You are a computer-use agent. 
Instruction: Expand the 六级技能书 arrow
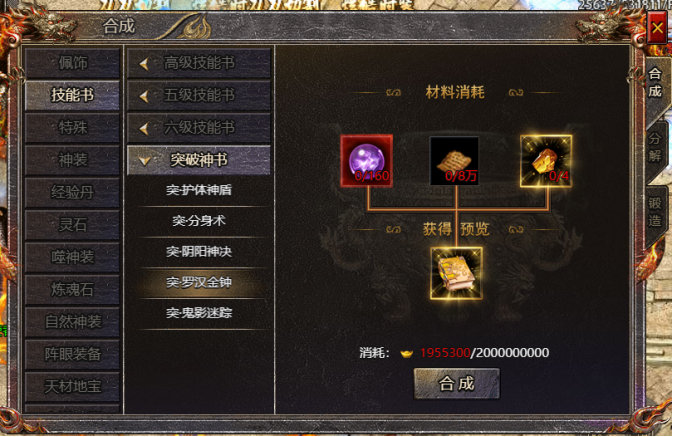pos(144,128)
